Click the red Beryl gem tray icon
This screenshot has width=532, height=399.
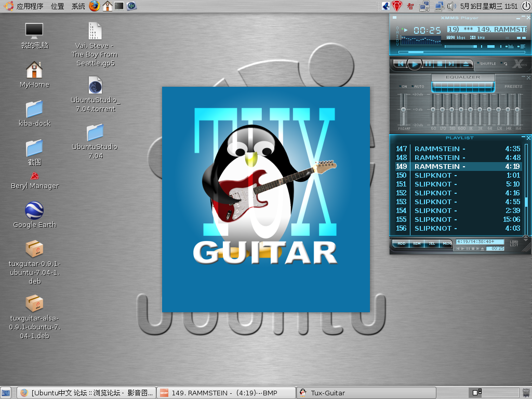coord(397,6)
